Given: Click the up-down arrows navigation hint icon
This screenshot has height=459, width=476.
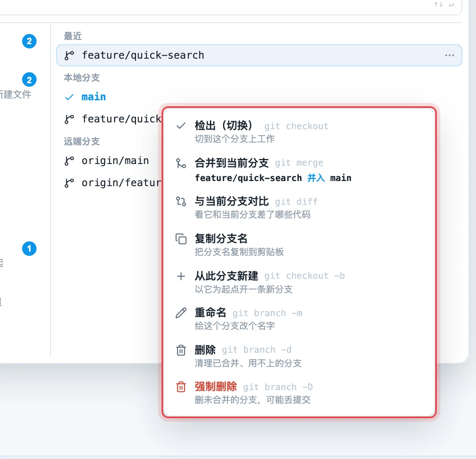Looking at the screenshot, I should click(438, 5).
